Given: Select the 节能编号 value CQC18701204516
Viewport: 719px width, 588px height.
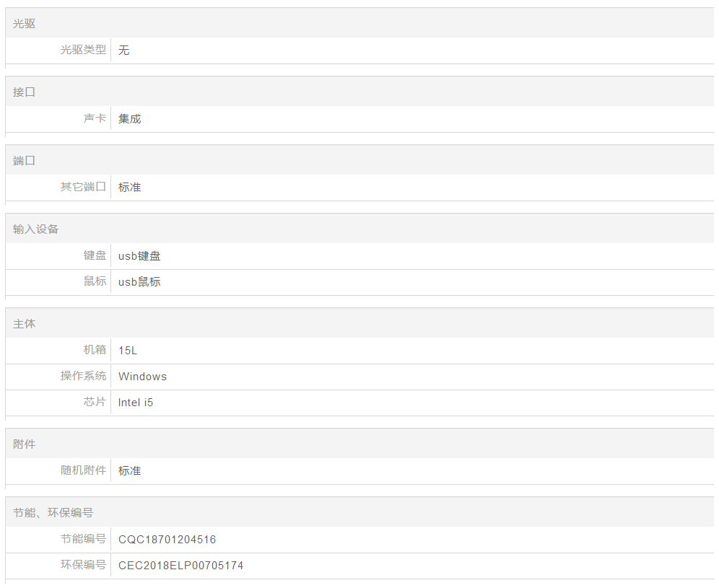Looking at the screenshot, I should [167, 540].
